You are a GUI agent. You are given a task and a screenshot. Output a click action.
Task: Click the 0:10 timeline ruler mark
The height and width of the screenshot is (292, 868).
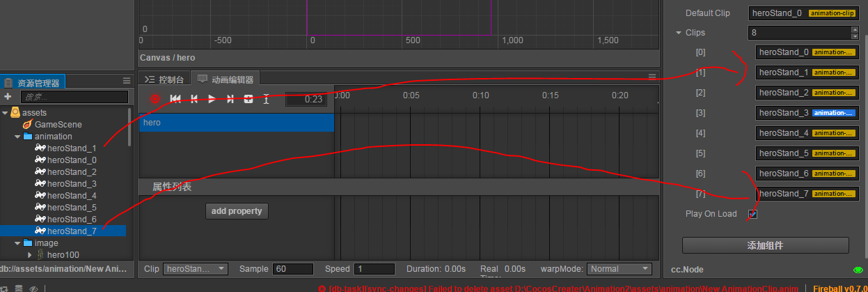point(480,95)
